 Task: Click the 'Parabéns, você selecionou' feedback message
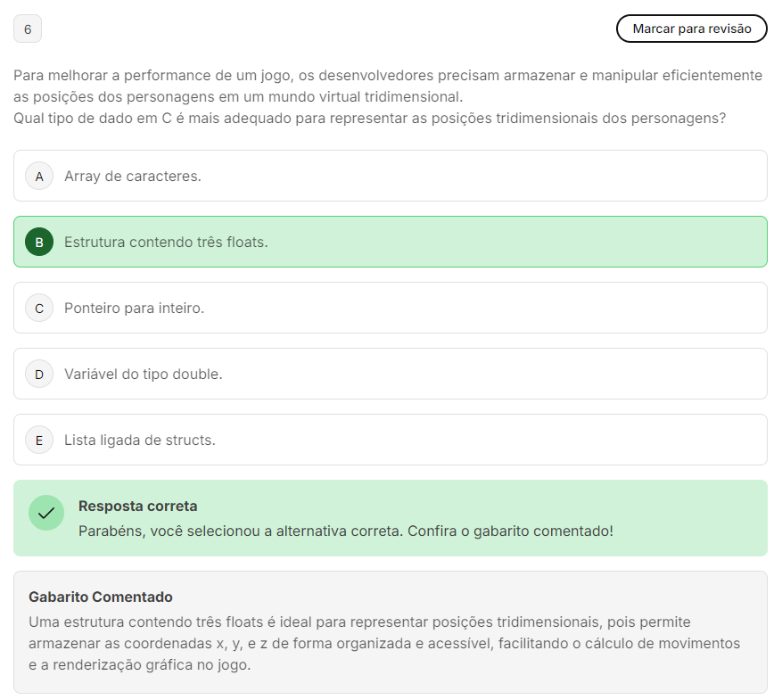coord(346,531)
